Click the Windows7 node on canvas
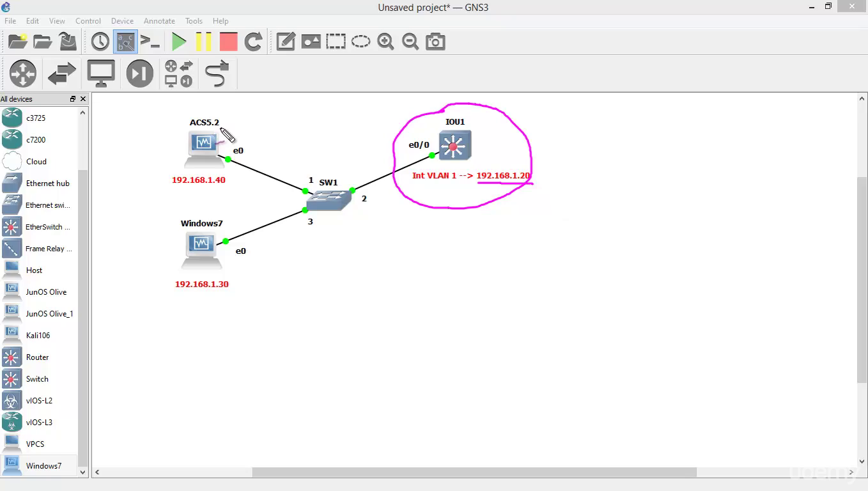Image resolution: width=868 pixels, height=491 pixels. coord(202,250)
